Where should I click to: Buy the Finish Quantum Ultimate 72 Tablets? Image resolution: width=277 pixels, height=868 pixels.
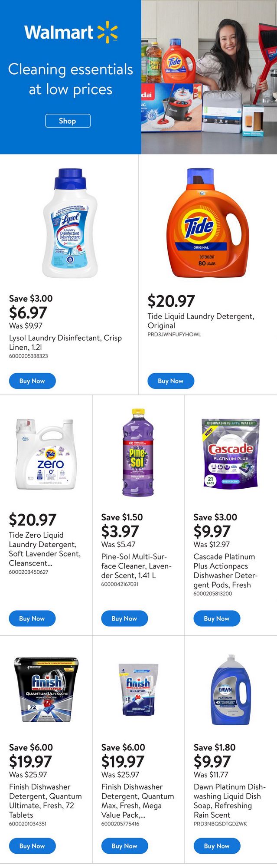click(32, 846)
